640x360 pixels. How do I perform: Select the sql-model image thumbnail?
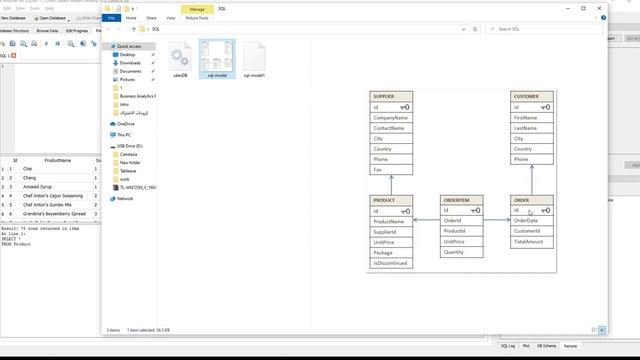217,59
